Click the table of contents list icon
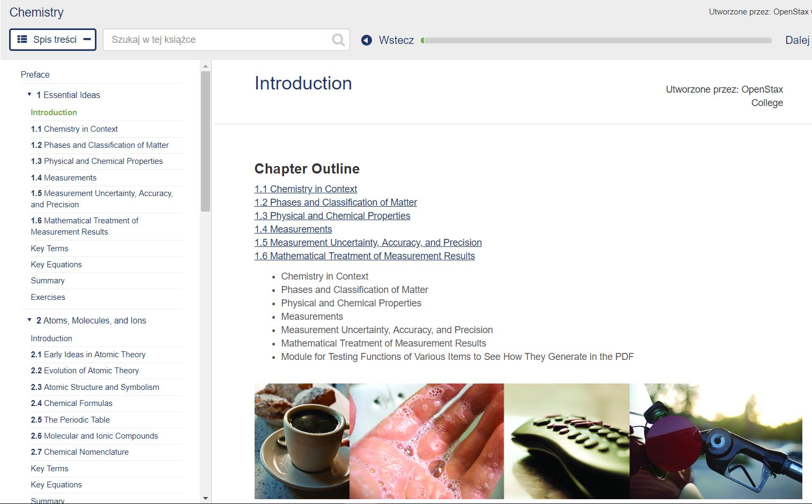This screenshot has width=812, height=504. click(23, 39)
